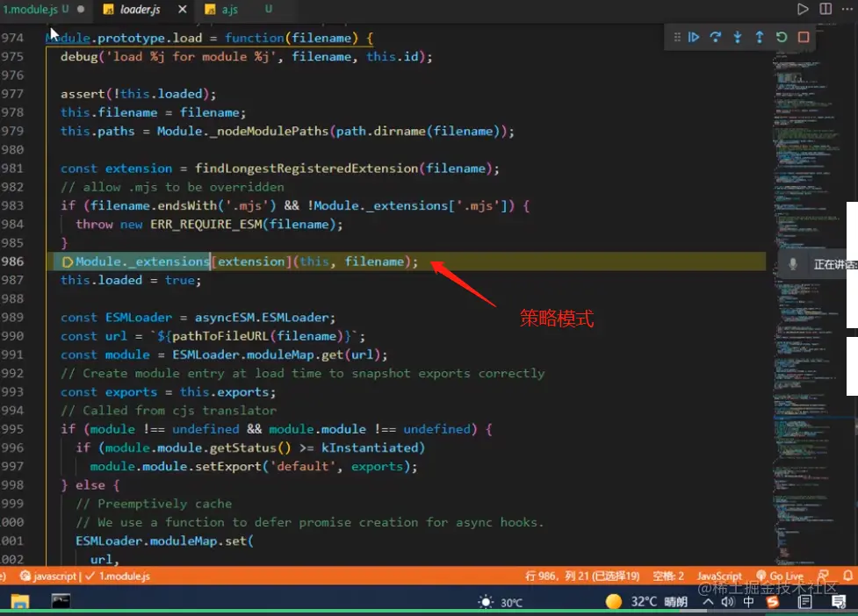
Task: Click the unsaved dot on 1.module.js tab
Action: pos(81,10)
